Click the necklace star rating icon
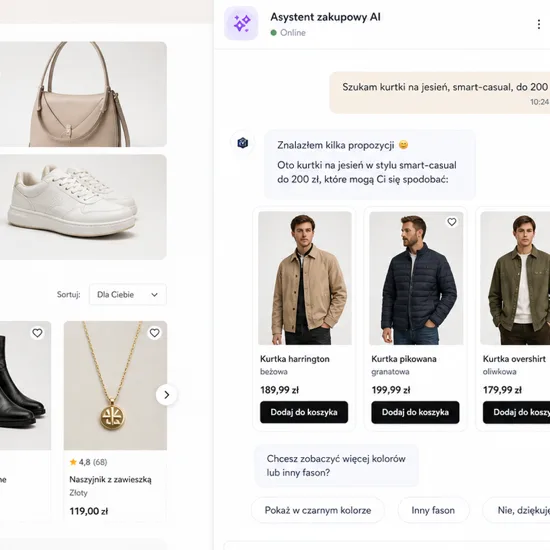This screenshot has width=550, height=550. (73, 462)
